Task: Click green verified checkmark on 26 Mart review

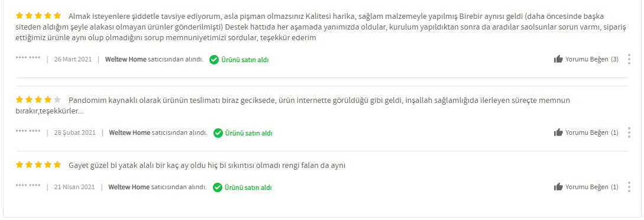Action: coord(213,60)
